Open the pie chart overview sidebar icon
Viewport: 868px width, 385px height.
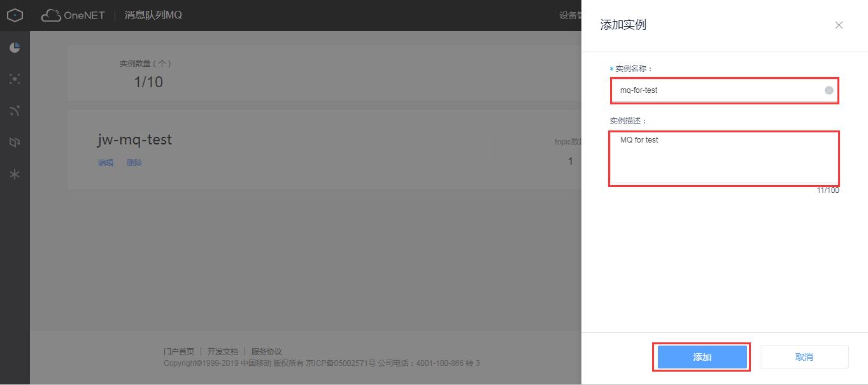click(x=15, y=48)
